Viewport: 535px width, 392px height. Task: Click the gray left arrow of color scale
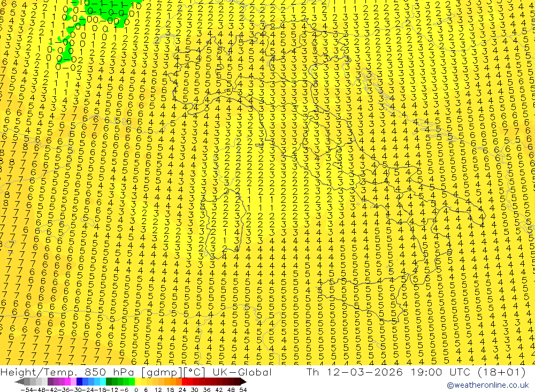coord(19,382)
